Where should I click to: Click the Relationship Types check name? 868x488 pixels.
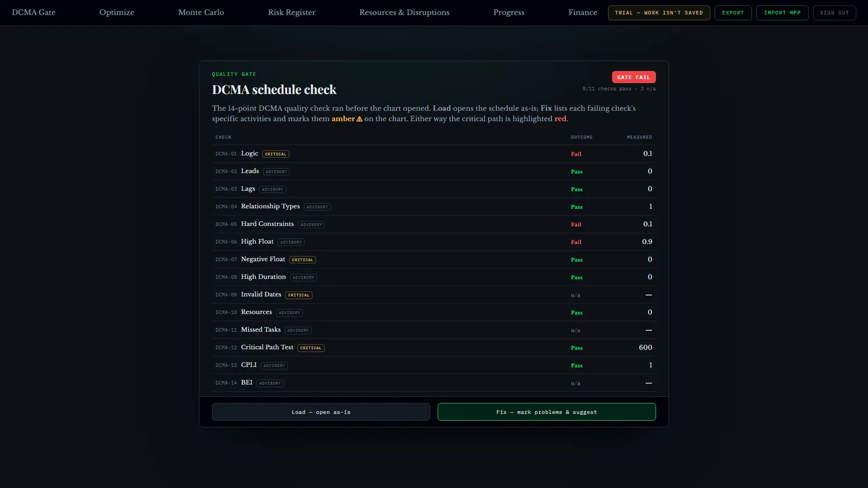(x=270, y=207)
